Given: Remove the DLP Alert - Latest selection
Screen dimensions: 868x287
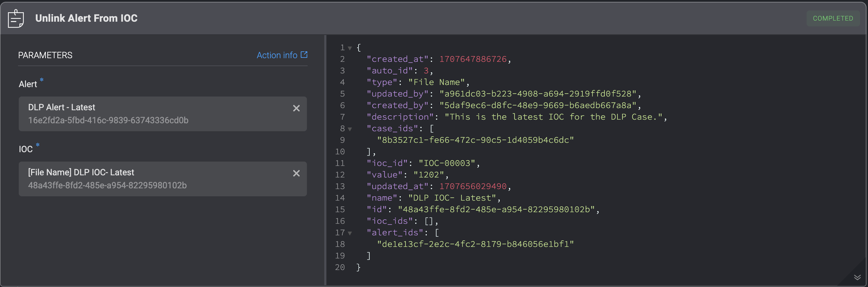Looking at the screenshot, I should pyautogui.click(x=296, y=108).
